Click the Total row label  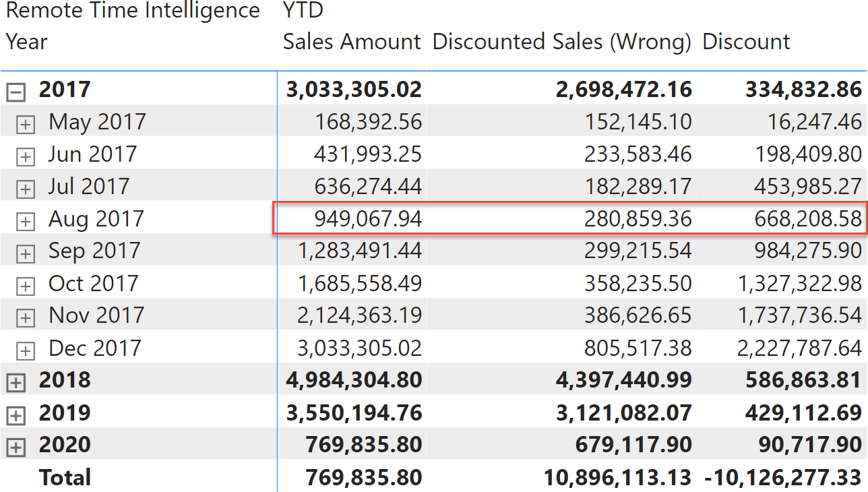[65, 477]
